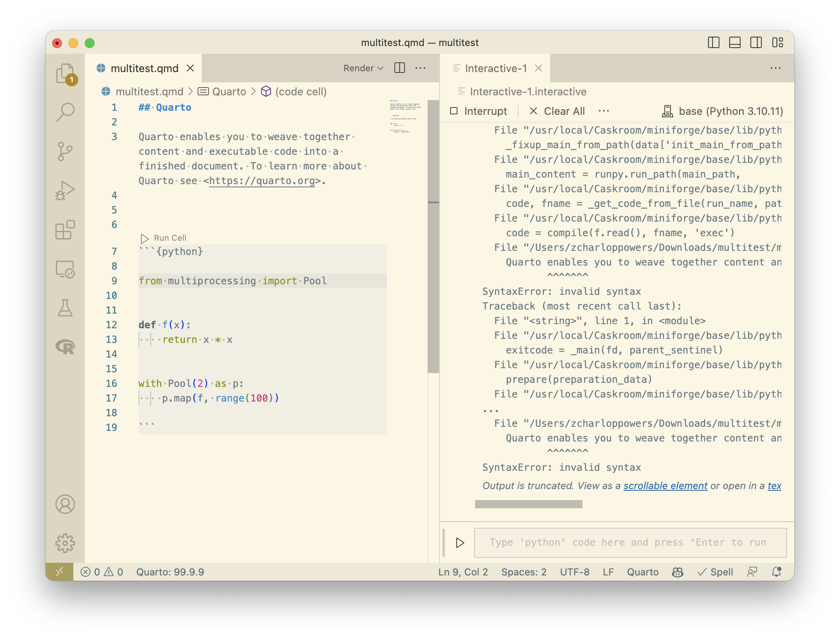Open output as a scrollable element
This screenshot has width=840, height=641.
[665, 485]
